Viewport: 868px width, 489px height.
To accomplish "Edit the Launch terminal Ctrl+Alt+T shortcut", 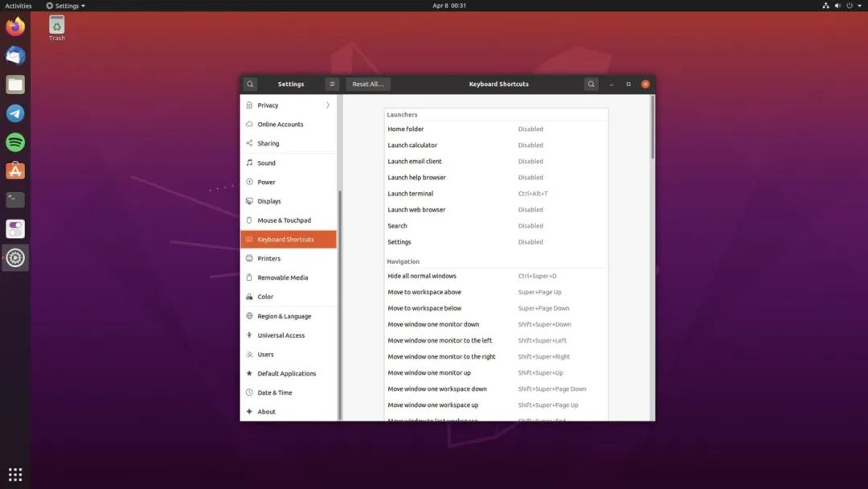I will click(496, 193).
